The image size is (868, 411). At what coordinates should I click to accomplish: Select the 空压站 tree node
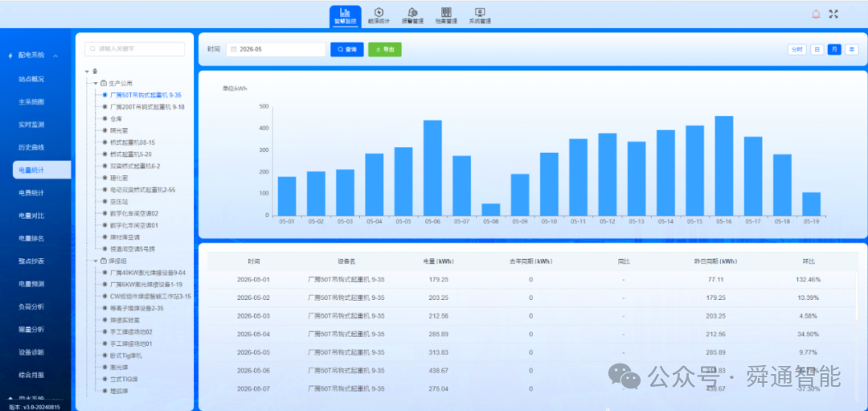118,202
